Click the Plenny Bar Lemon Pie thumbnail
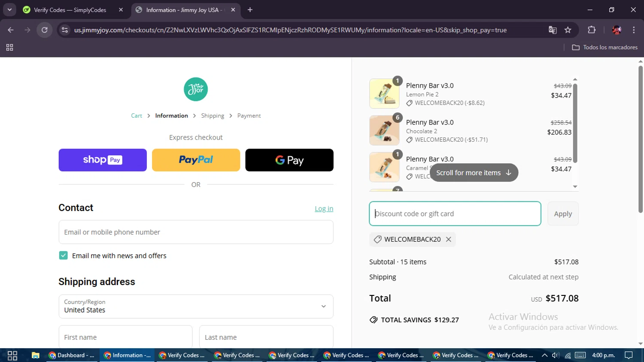The width and height of the screenshot is (644, 362). pyautogui.click(x=384, y=94)
